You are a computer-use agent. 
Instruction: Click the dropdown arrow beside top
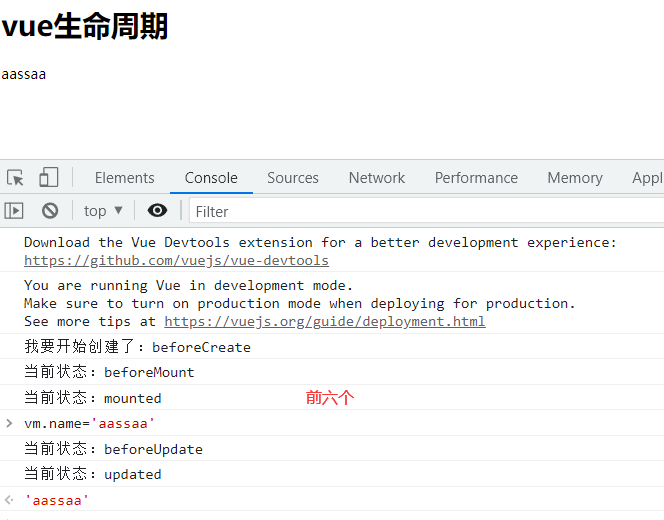click(x=119, y=210)
